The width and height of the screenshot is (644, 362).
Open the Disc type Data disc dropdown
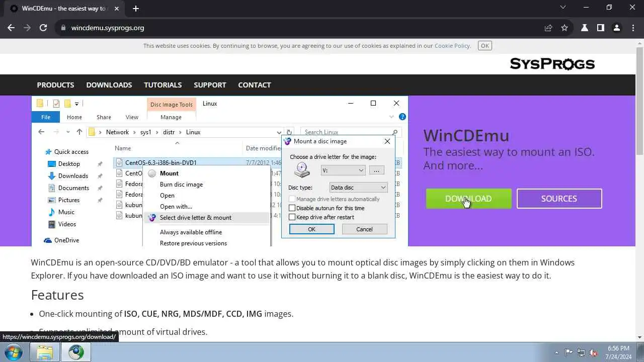pyautogui.click(x=358, y=188)
